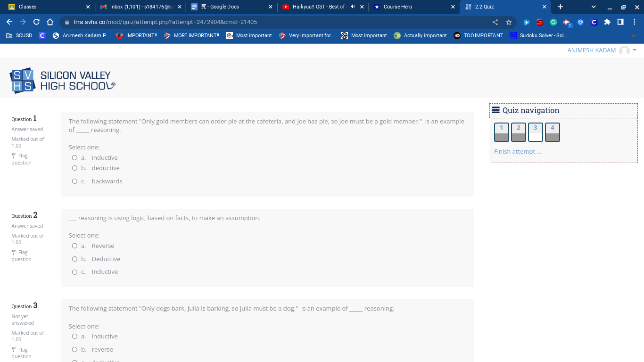The image size is (644, 362).
Task: Select "inductive" for Question 1
Action: pos(74,157)
